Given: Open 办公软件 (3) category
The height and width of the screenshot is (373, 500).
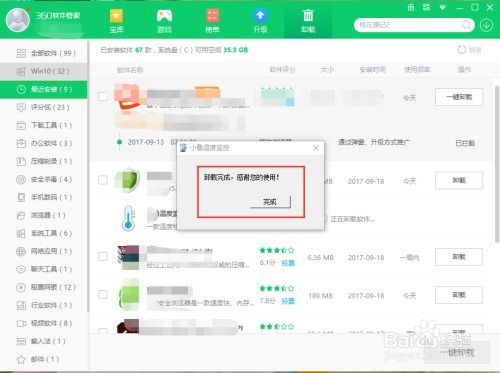Looking at the screenshot, I should 44,143.
